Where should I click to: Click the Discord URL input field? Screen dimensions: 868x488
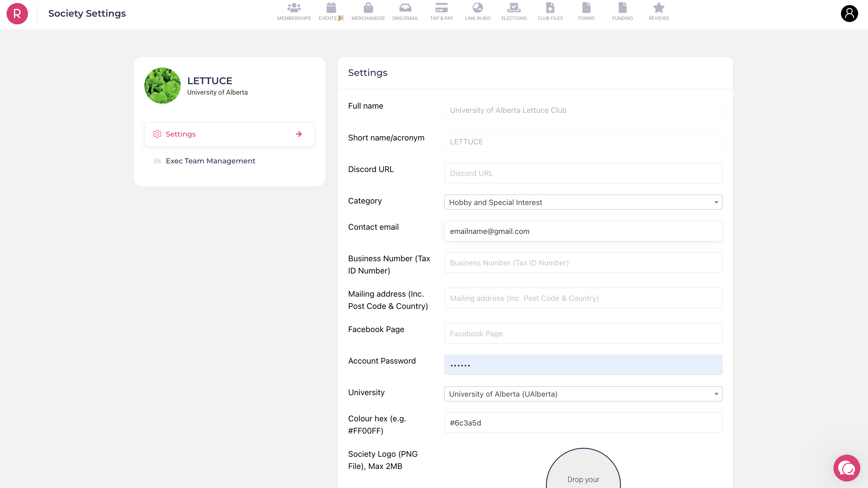point(583,173)
